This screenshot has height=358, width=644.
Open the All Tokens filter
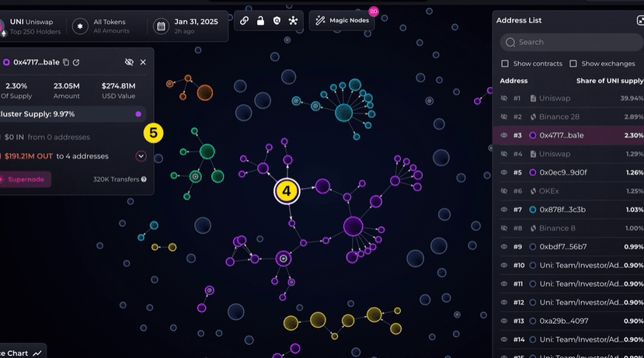101,26
